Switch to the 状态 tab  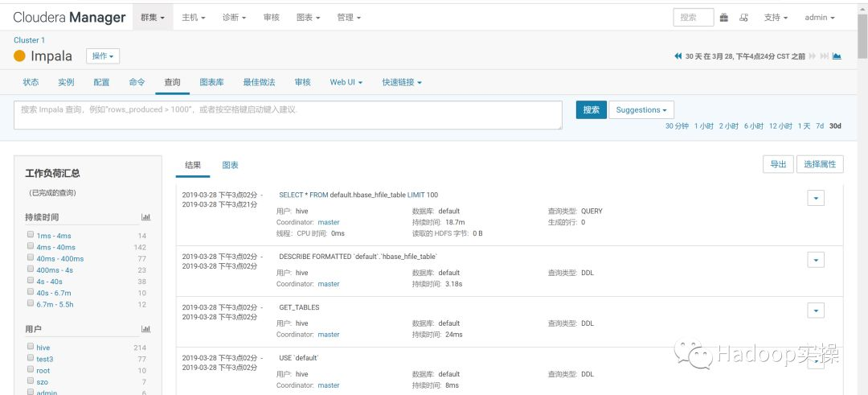click(x=31, y=82)
